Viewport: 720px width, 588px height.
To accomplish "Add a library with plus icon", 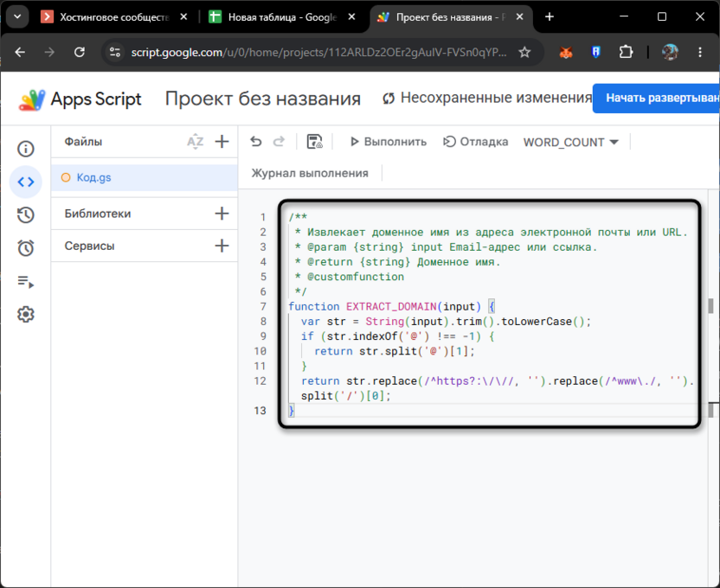I will click(222, 214).
